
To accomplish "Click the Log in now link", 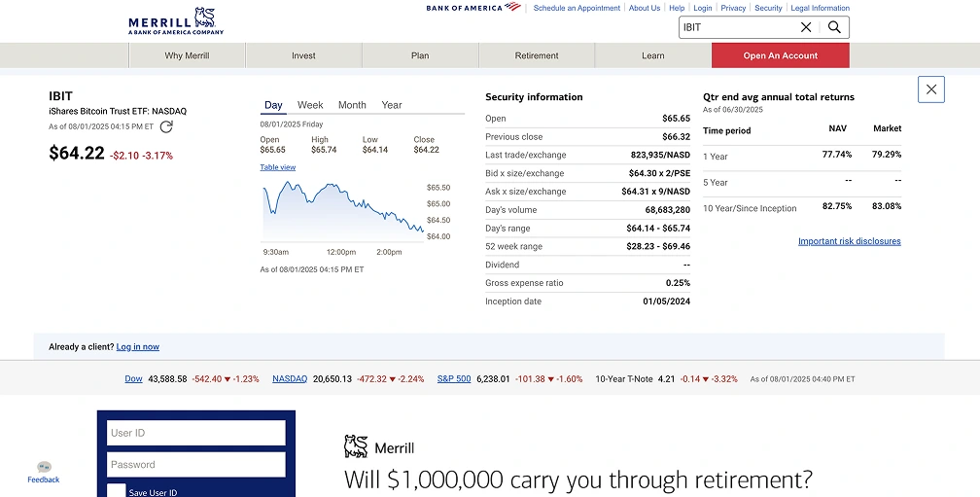I will coord(137,347).
